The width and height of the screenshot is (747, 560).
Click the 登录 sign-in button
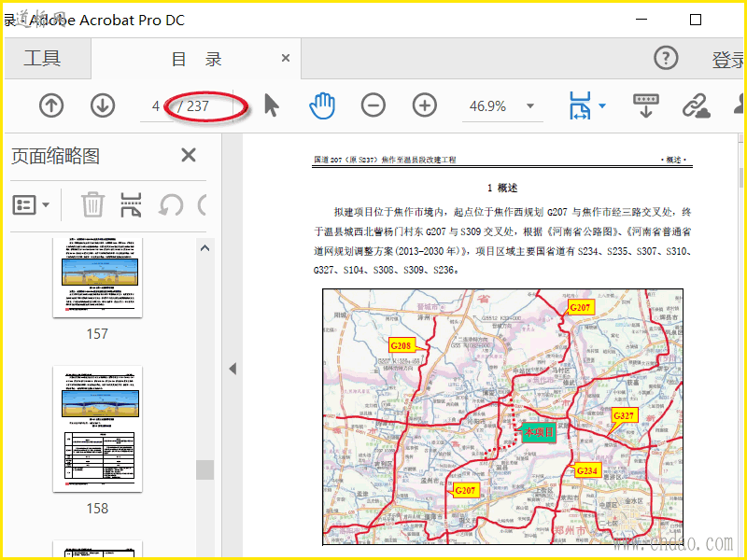[x=728, y=60]
